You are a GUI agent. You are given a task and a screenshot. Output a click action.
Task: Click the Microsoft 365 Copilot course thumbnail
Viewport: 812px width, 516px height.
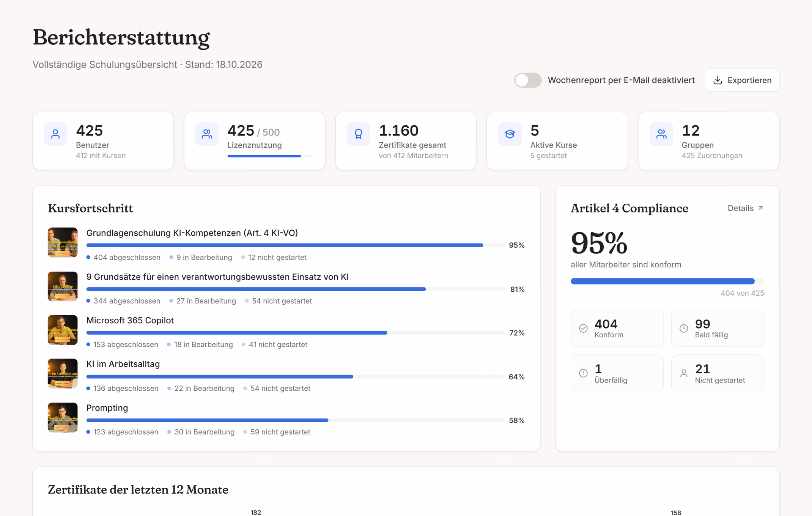pos(63,330)
